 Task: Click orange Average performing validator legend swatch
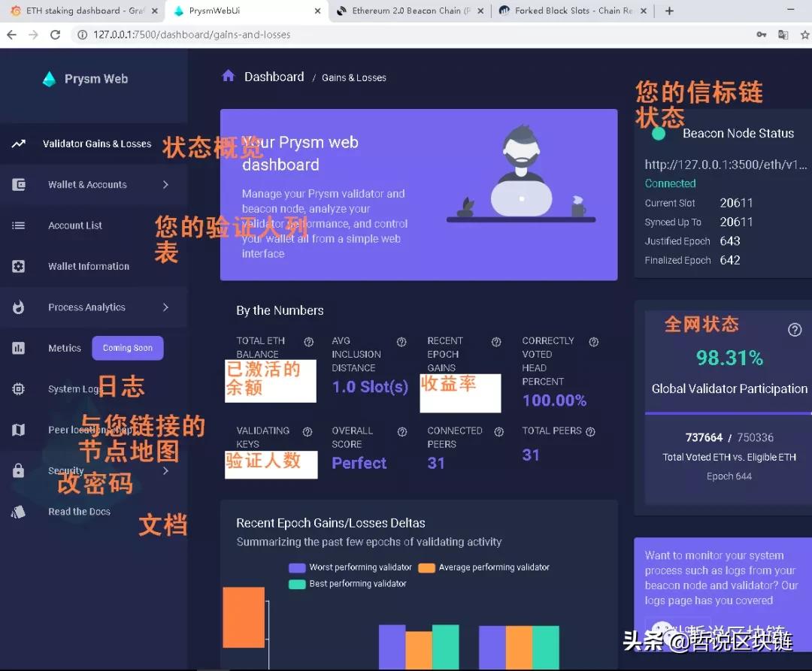(426, 567)
